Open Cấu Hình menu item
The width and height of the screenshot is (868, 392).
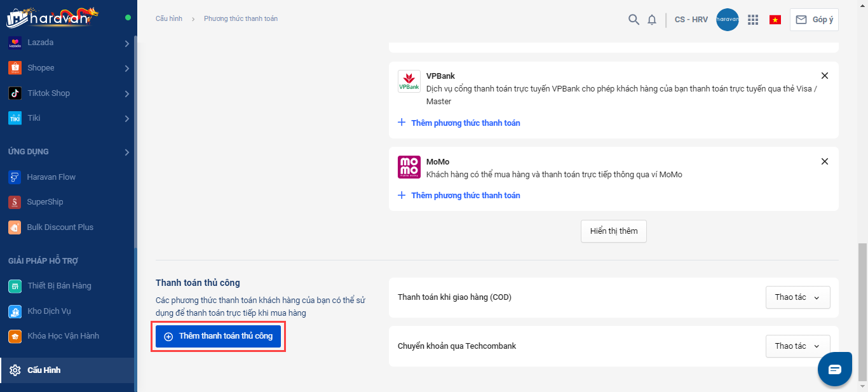pos(67,370)
